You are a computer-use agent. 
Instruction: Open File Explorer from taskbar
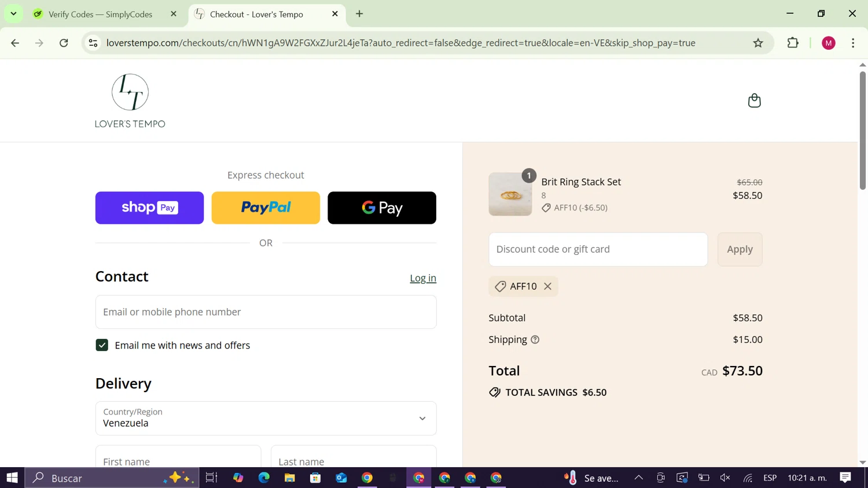pyautogui.click(x=289, y=478)
